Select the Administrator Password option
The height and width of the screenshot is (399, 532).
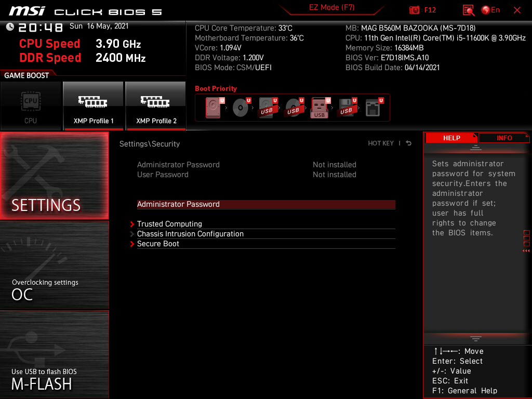click(266, 204)
